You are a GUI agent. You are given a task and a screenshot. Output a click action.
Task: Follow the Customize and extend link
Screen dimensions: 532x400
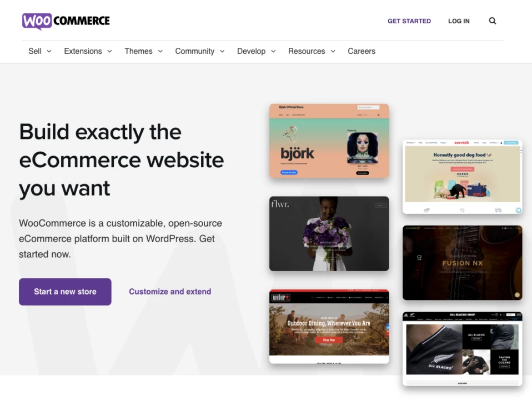[170, 292]
